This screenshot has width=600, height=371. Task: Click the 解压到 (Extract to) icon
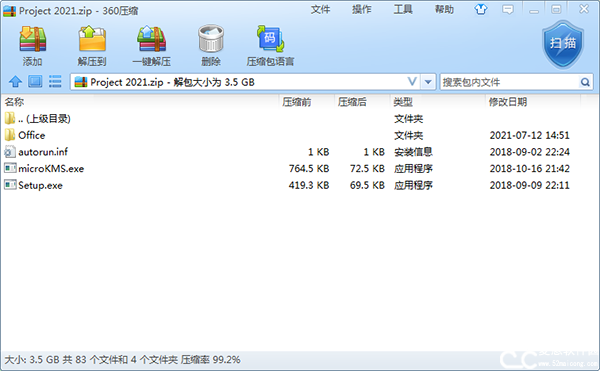(x=92, y=39)
